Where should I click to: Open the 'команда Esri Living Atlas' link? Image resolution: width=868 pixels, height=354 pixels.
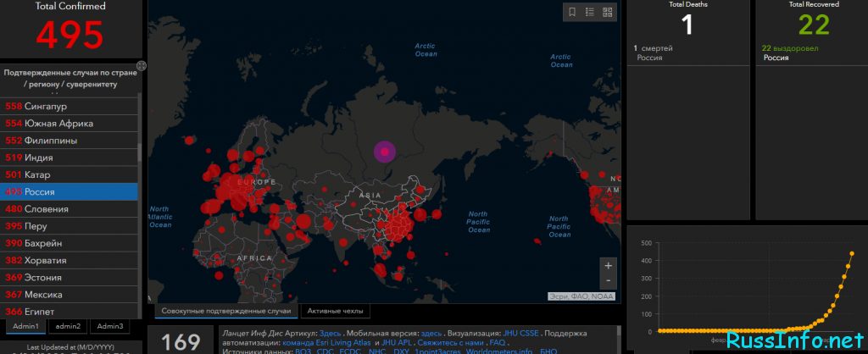[x=326, y=342]
